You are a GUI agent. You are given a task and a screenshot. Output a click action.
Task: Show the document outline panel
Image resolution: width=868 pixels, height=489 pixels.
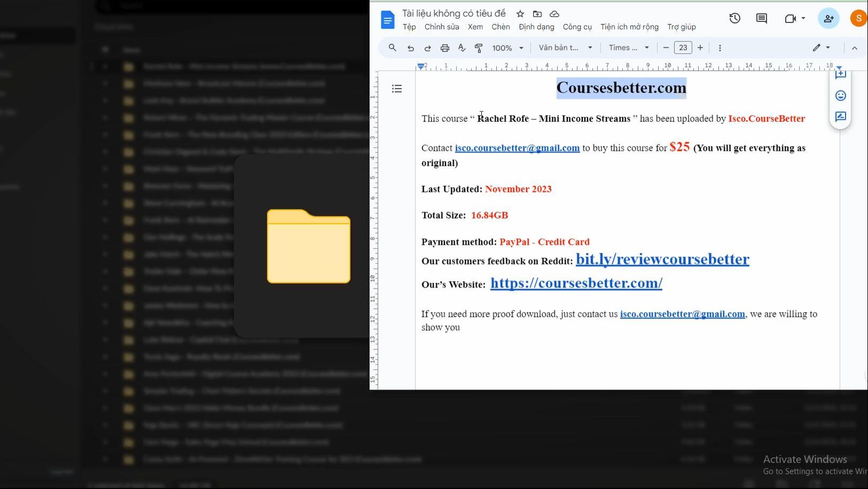[397, 89]
